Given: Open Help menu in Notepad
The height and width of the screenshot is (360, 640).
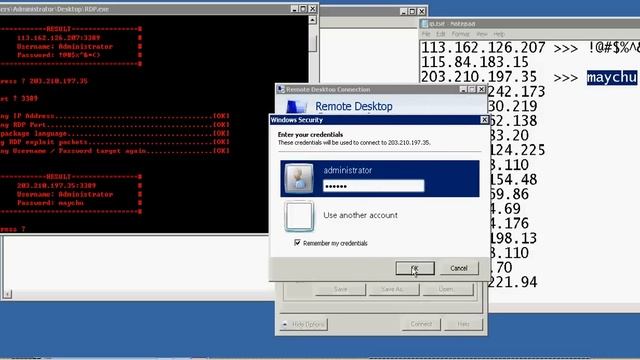Looking at the screenshot, I should [x=499, y=34].
